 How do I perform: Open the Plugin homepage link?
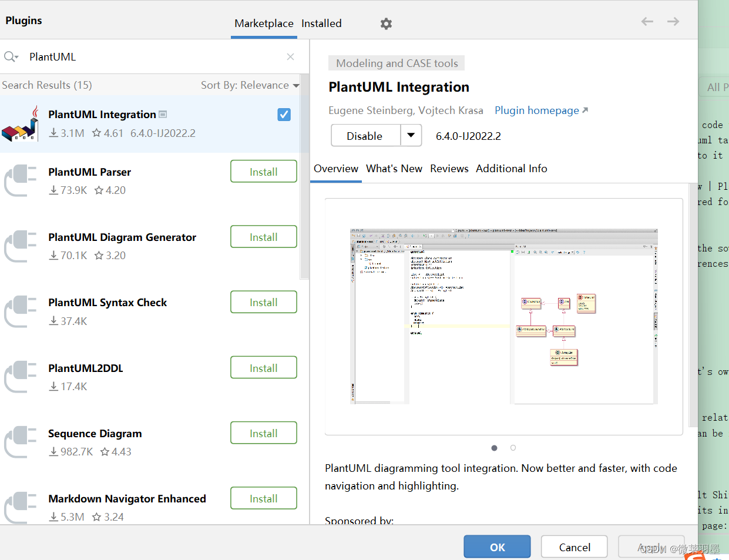pos(541,110)
